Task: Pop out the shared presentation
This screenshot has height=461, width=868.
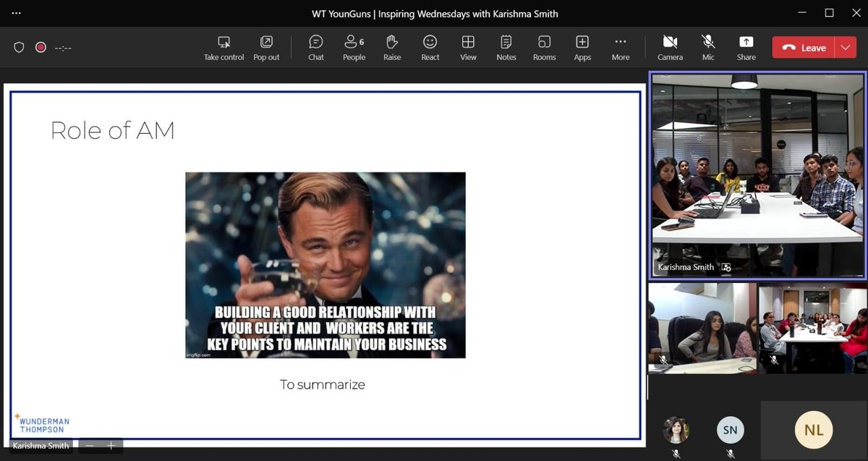Action: tap(266, 48)
